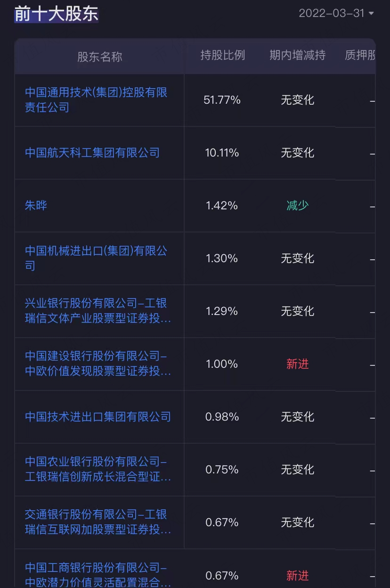Screen dimensions: 390x588
Task: Click the 股东名称 column header
Action: pyautogui.click(x=99, y=57)
